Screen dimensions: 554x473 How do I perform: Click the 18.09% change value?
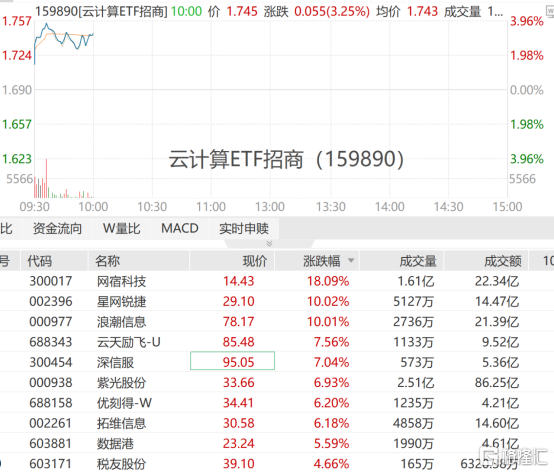pos(328,281)
